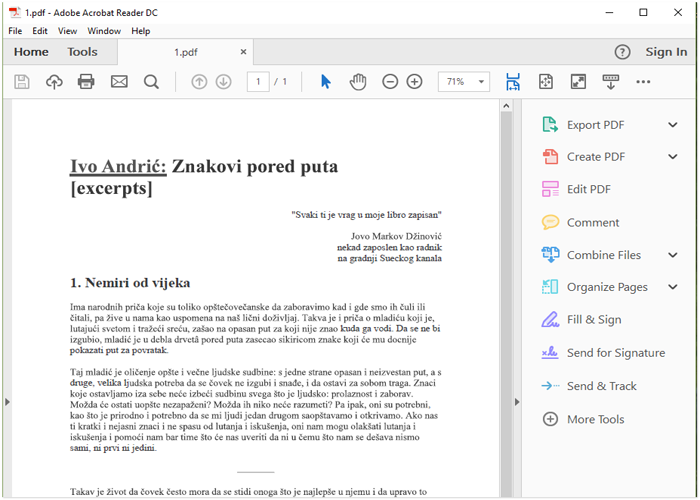
Task: Click the Save file icon
Action: (21, 82)
